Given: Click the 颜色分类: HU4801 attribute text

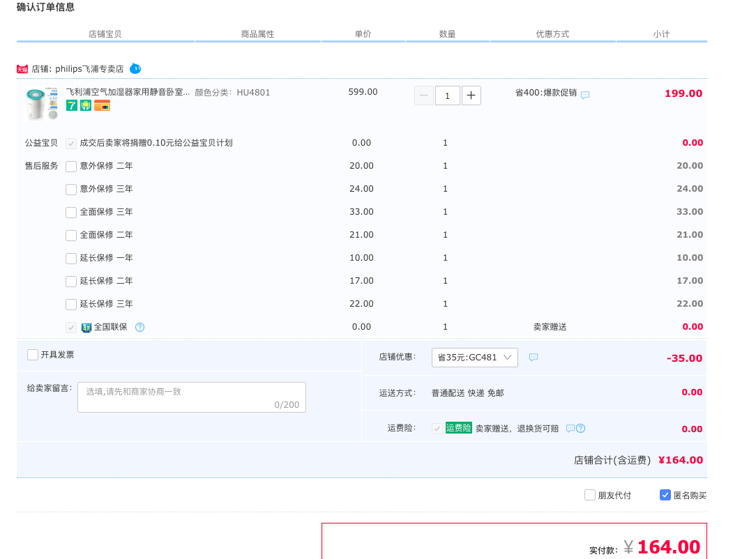Looking at the screenshot, I should (x=232, y=93).
